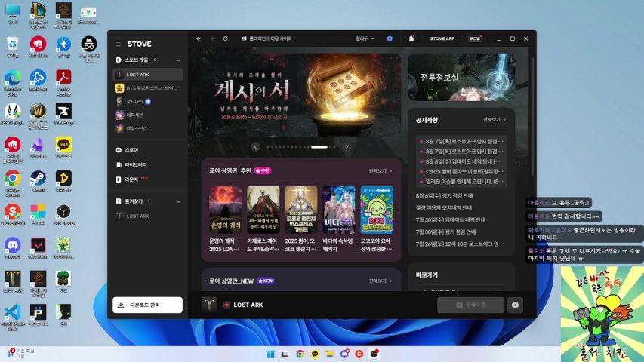Open Steam desktop shortcut
The height and width of the screenshot is (362, 644).
tap(39, 181)
